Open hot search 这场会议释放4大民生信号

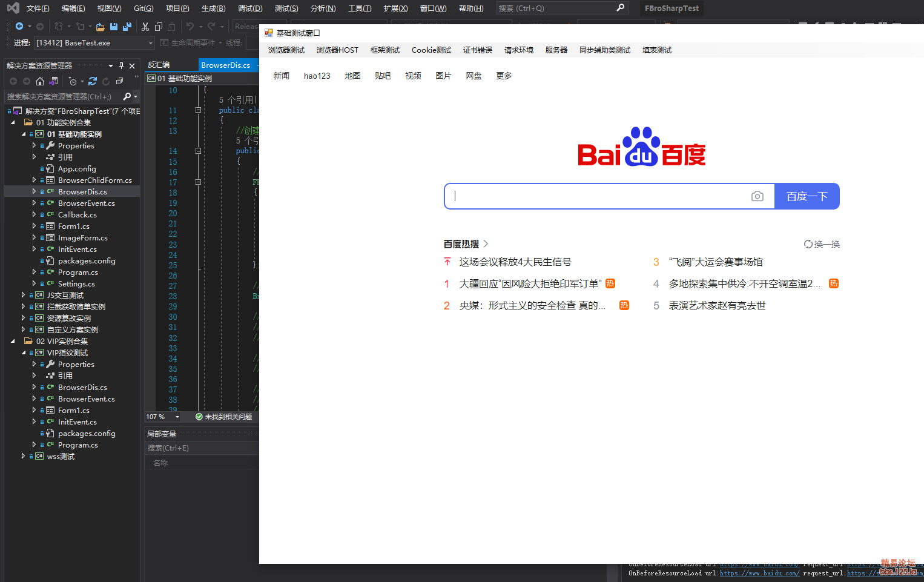tap(515, 262)
